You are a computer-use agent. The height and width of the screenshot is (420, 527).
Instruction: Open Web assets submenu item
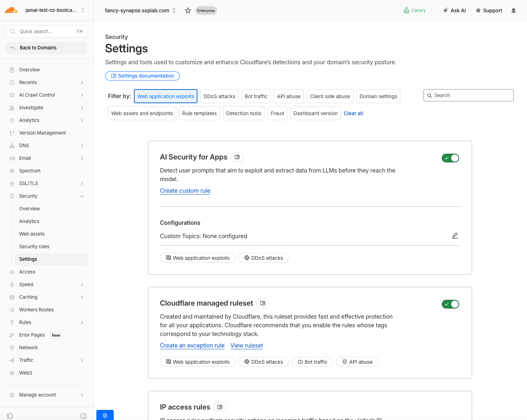tap(32, 234)
